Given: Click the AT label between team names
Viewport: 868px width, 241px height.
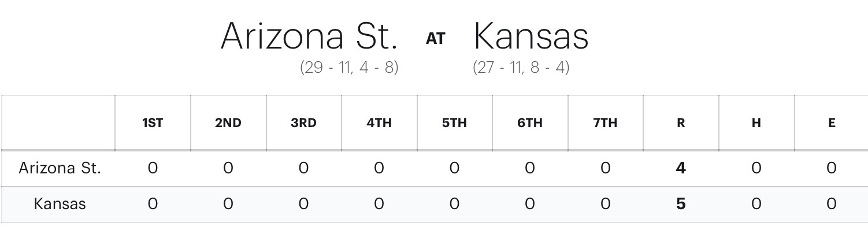Looking at the screenshot, I should [435, 39].
